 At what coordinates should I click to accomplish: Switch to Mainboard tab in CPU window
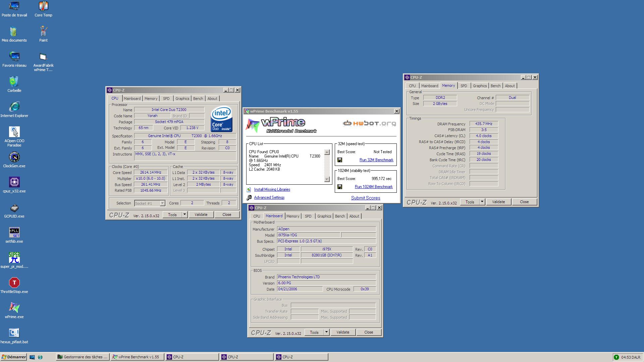[x=132, y=99]
